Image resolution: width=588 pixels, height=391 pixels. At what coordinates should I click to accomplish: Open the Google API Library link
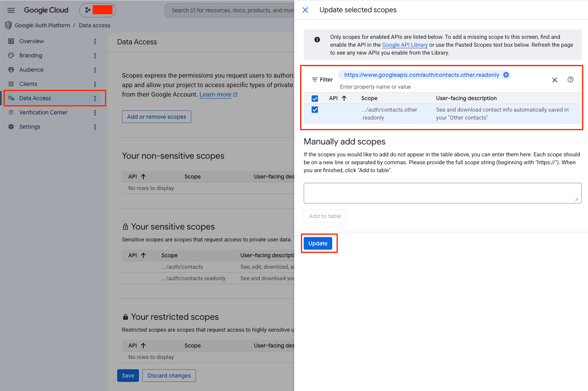point(405,45)
